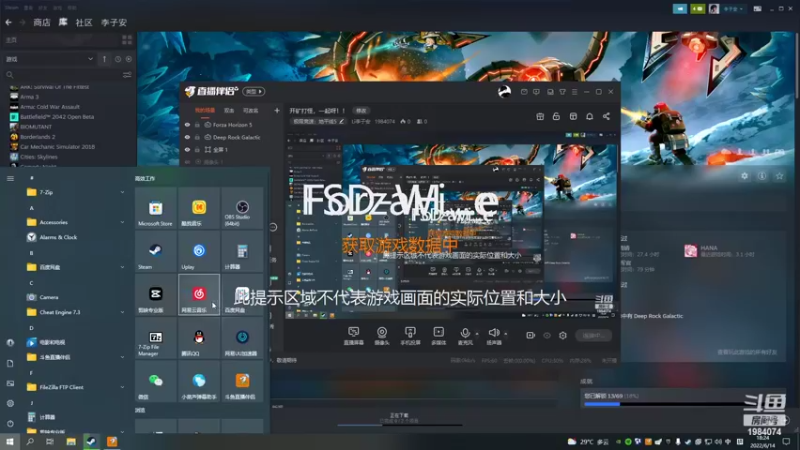Open speaker options arrow in streaming toolbar
The image size is (800, 450).
click(x=506, y=334)
